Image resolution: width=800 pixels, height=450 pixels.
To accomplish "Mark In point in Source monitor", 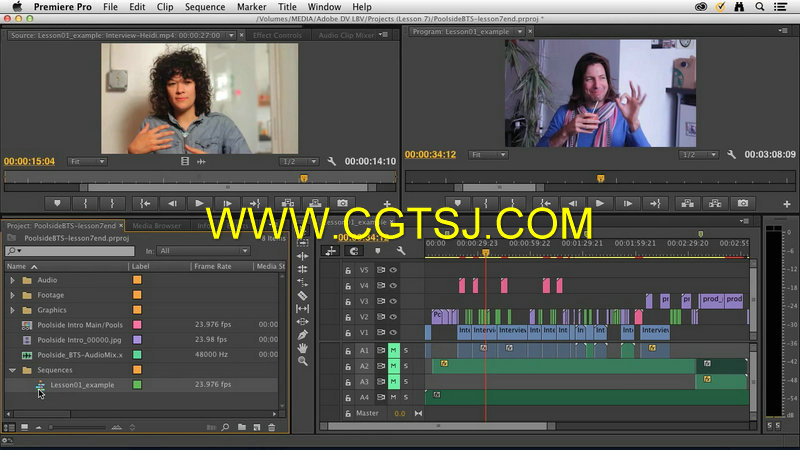I will (x=85, y=203).
